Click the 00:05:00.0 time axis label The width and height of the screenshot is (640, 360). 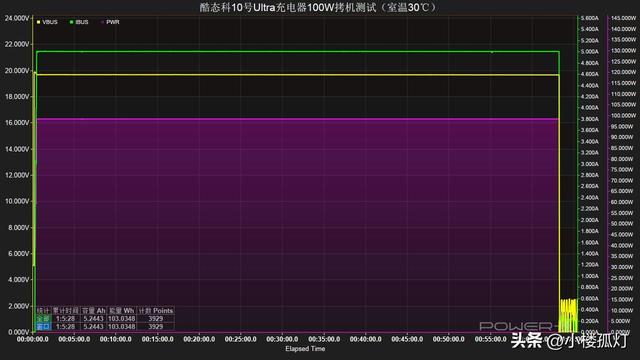[74, 339]
